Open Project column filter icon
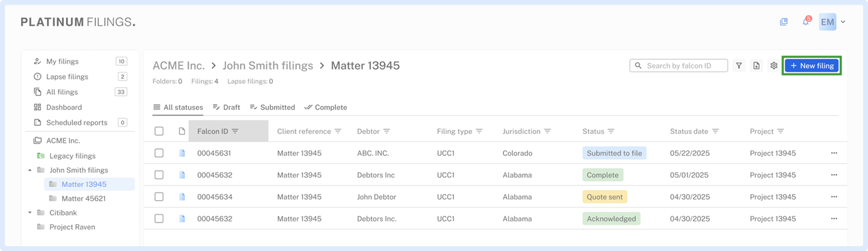The image size is (868, 251). point(780,131)
